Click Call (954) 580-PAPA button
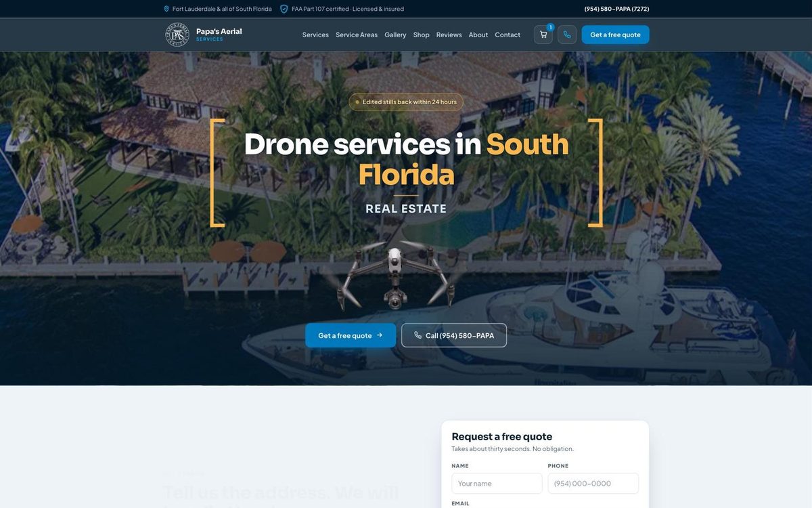 (x=454, y=335)
